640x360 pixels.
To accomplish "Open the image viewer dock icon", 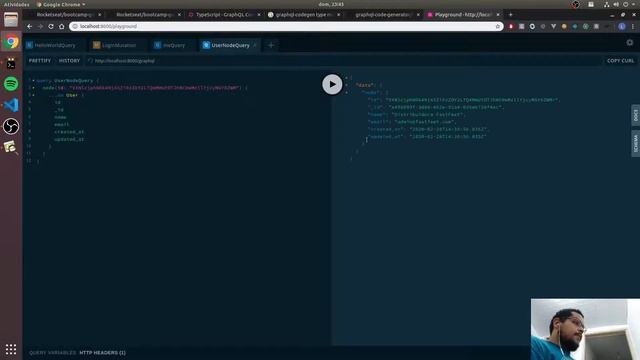I will click(11, 147).
